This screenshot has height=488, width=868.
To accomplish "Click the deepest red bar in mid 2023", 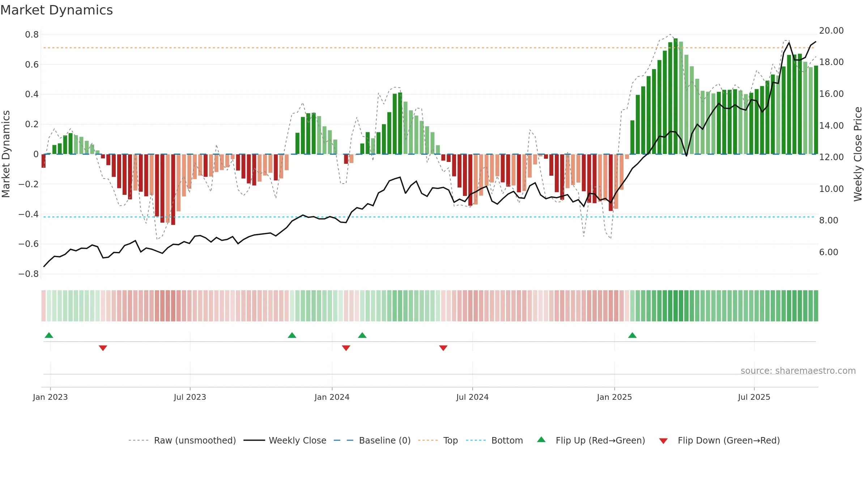I will click(173, 189).
